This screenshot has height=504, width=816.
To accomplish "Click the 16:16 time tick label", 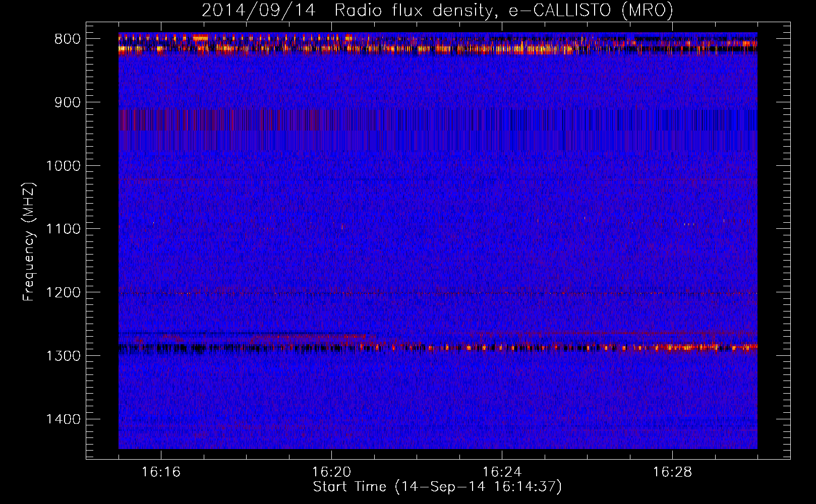I will 161,472.
